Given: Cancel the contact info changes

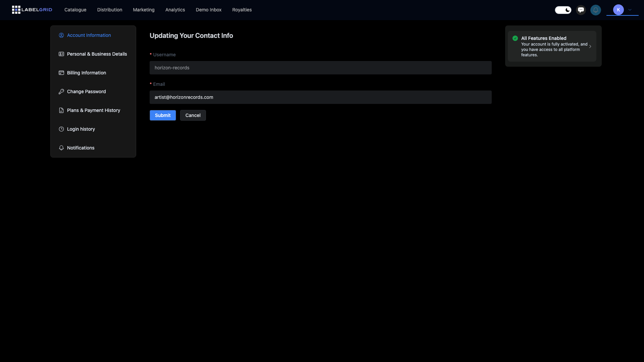Looking at the screenshot, I should (193, 115).
